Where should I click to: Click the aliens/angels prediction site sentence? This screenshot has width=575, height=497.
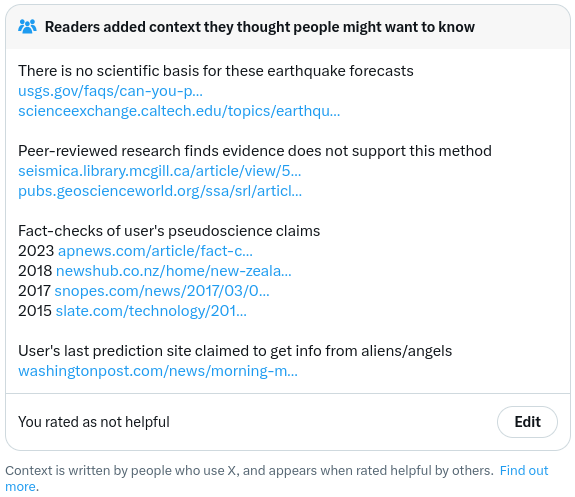coord(235,351)
